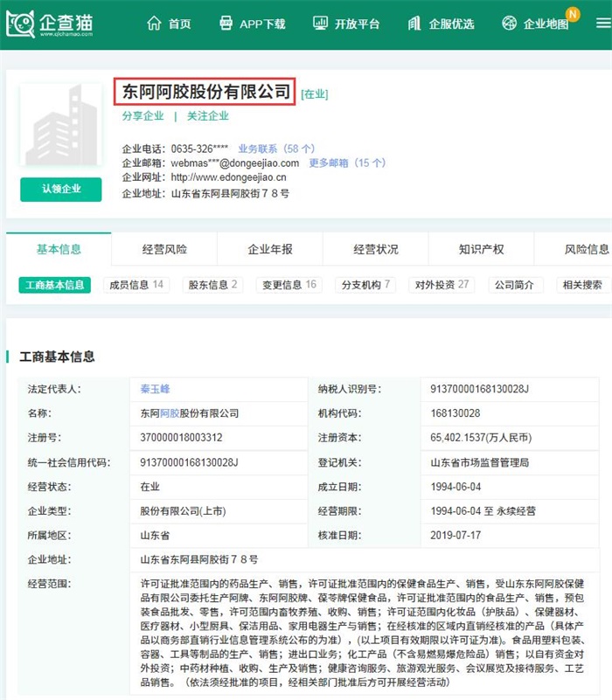Click the orange N badge
Screen dimensions: 612x700
[573, 14]
